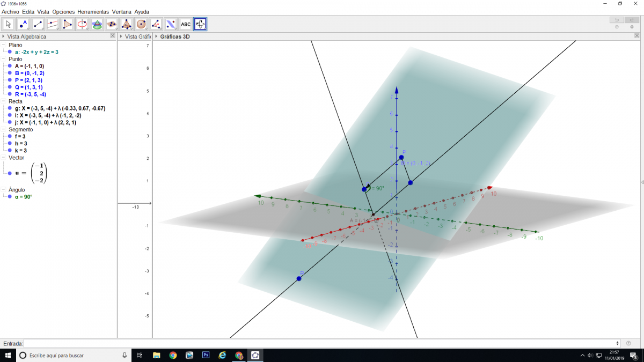Click the Entrada input field
This screenshot has height=362, width=644.
(x=321, y=343)
